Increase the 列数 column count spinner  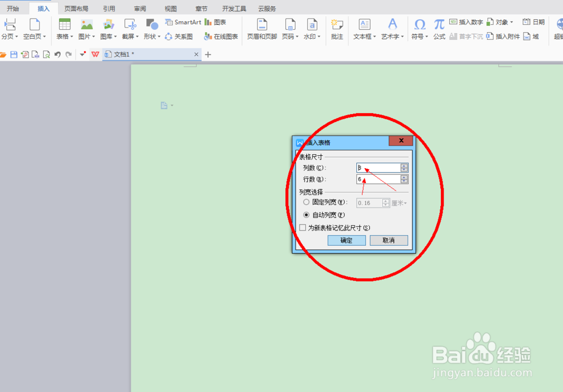[x=404, y=165]
